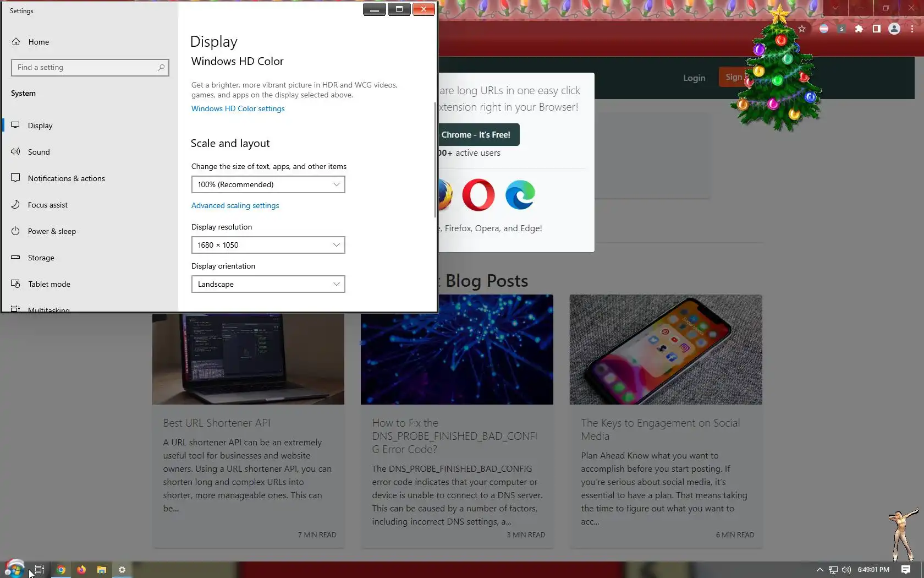Screen dimensions: 924x578
Task: Click the Firefox logo on the webpage
Action: 444,195
